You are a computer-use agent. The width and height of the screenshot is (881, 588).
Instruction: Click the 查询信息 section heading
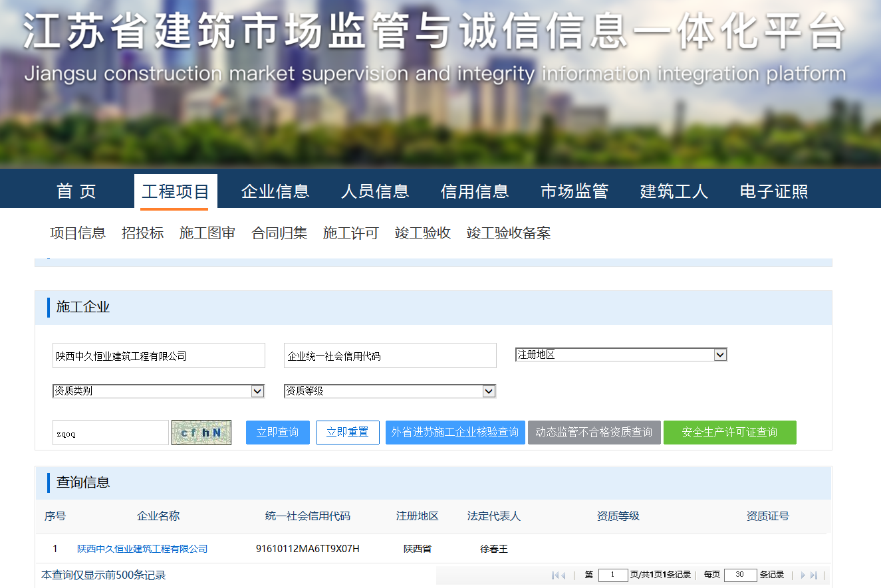pos(83,482)
